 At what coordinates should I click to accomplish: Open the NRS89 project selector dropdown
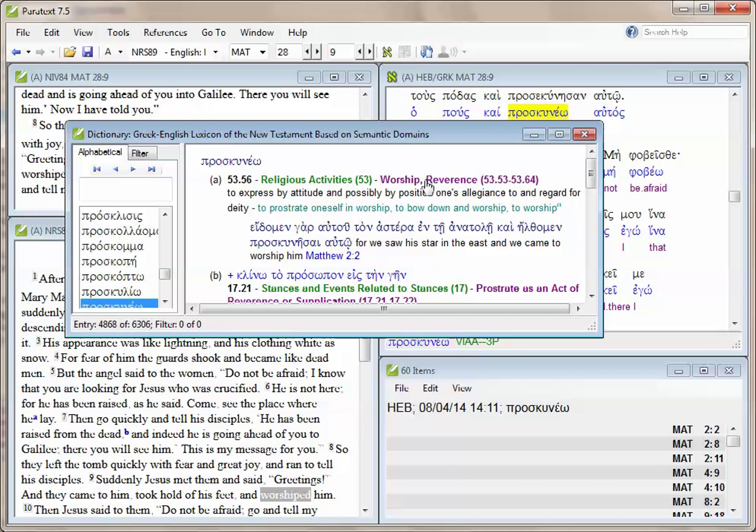[215, 52]
